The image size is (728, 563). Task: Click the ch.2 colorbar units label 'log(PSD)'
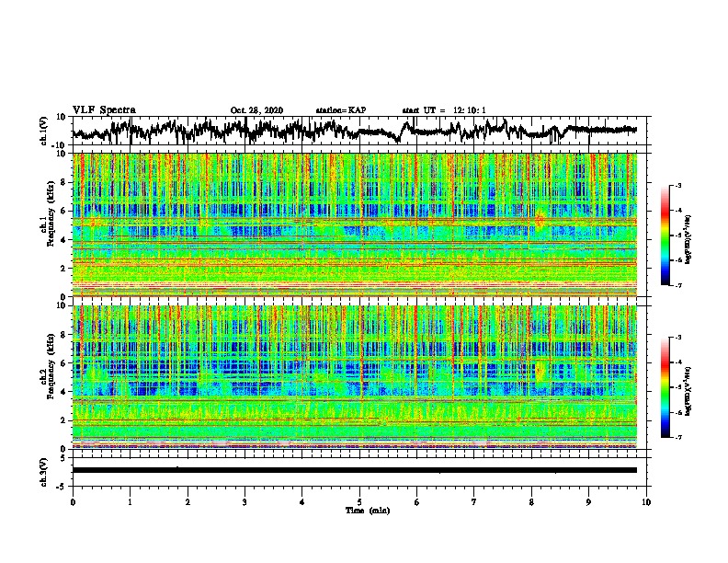click(688, 391)
